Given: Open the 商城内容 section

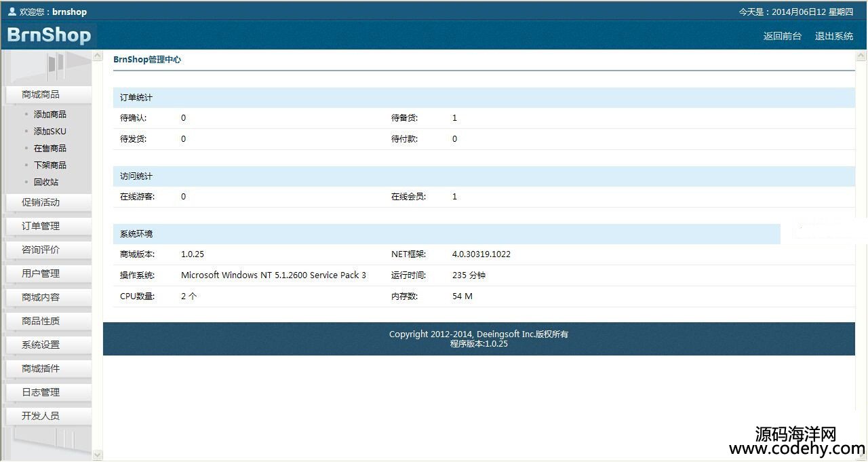Looking at the screenshot, I should click(x=41, y=297).
